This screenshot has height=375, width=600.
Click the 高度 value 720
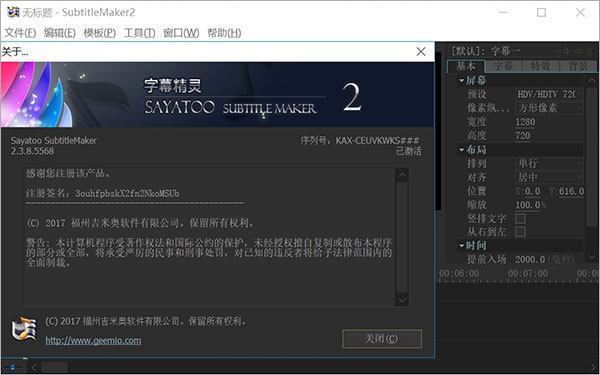pyautogui.click(x=523, y=136)
